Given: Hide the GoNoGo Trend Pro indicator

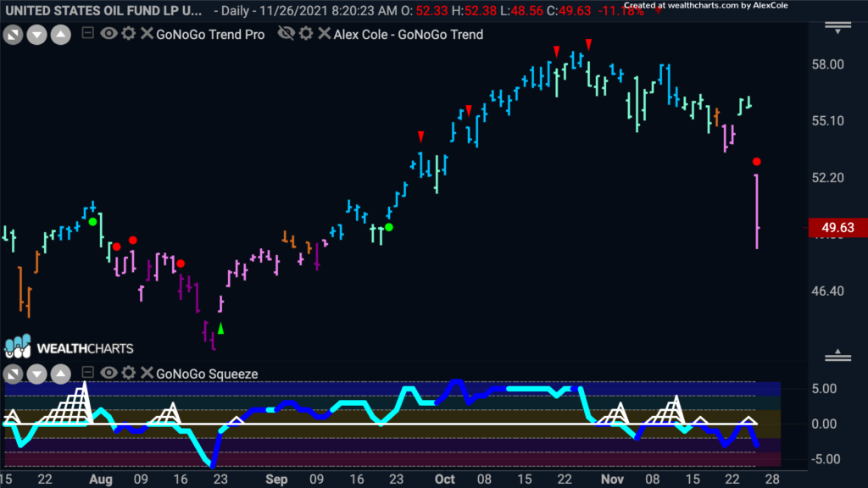Looking at the screenshot, I should 108,33.
